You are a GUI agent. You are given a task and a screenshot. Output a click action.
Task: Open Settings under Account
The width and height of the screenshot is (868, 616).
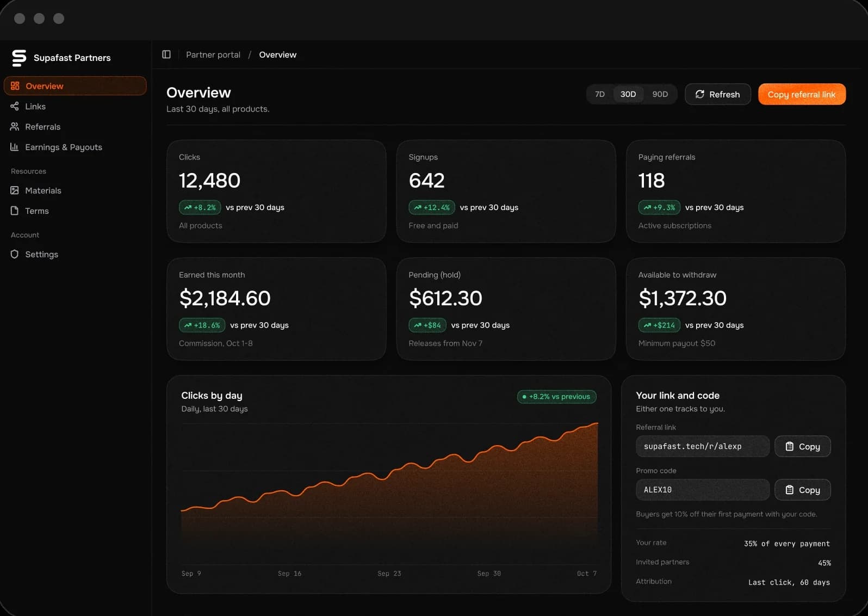pyautogui.click(x=75, y=254)
